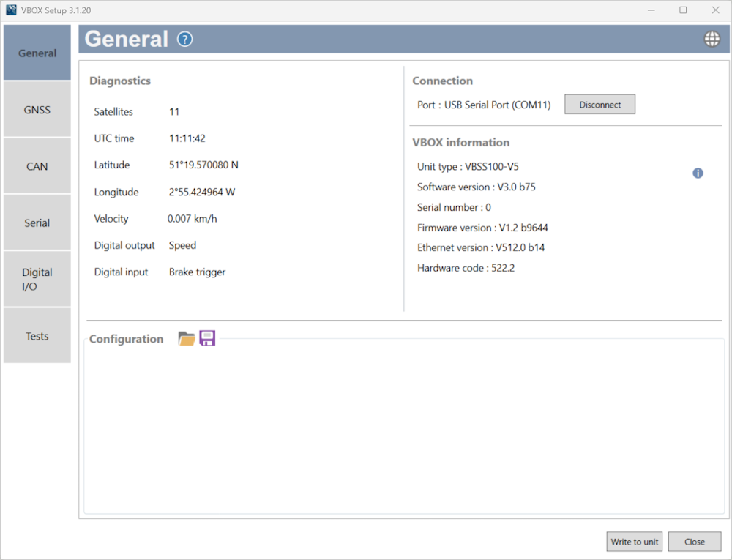Click the VBOX information blue info icon

point(698,173)
